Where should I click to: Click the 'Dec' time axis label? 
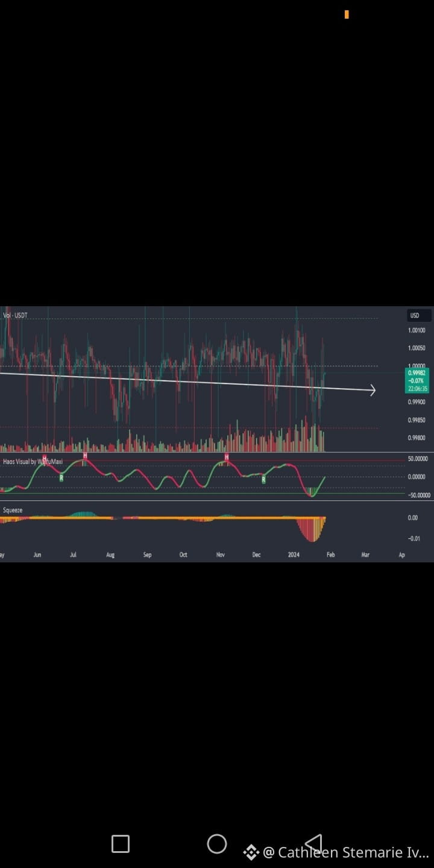click(256, 555)
